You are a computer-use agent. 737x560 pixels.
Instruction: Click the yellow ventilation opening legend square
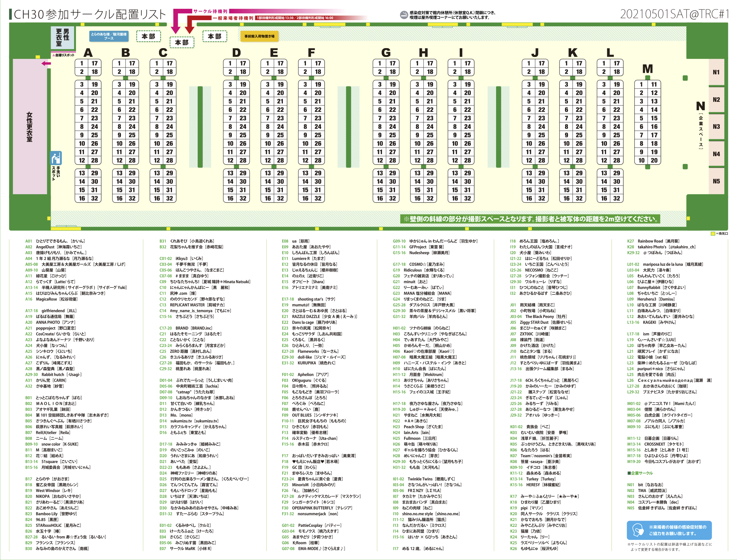point(713,234)
